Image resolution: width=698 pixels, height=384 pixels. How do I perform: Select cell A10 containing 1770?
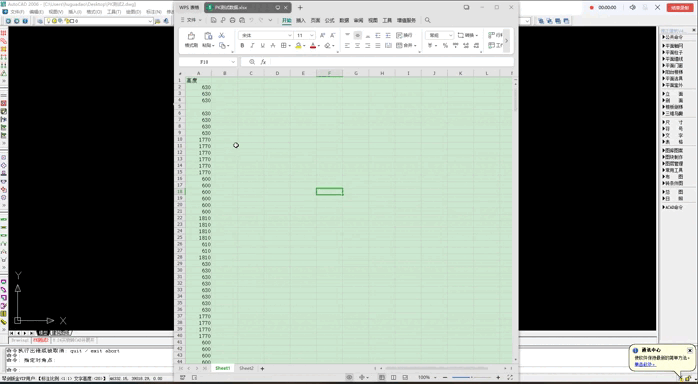point(199,140)
